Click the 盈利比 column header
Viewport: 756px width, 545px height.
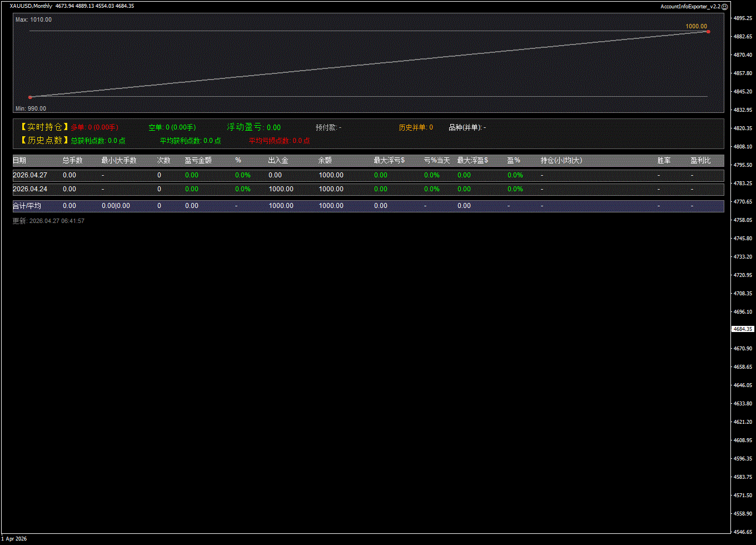tap(700, 161)
